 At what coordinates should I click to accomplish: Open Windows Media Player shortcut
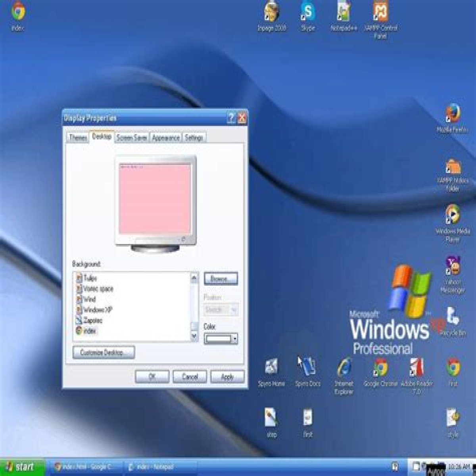click(x=452, y=223)
